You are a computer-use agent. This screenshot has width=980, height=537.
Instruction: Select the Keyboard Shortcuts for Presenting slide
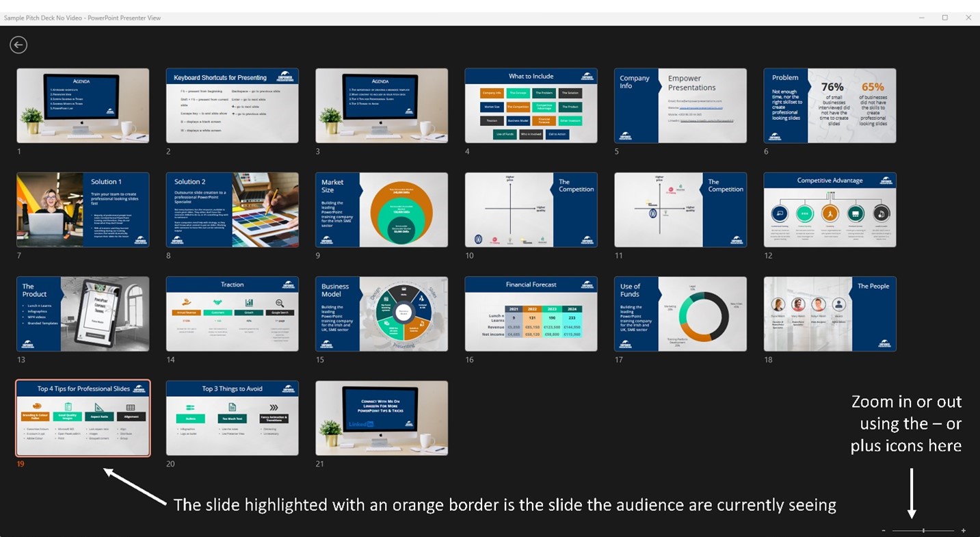tap(232, 105)
